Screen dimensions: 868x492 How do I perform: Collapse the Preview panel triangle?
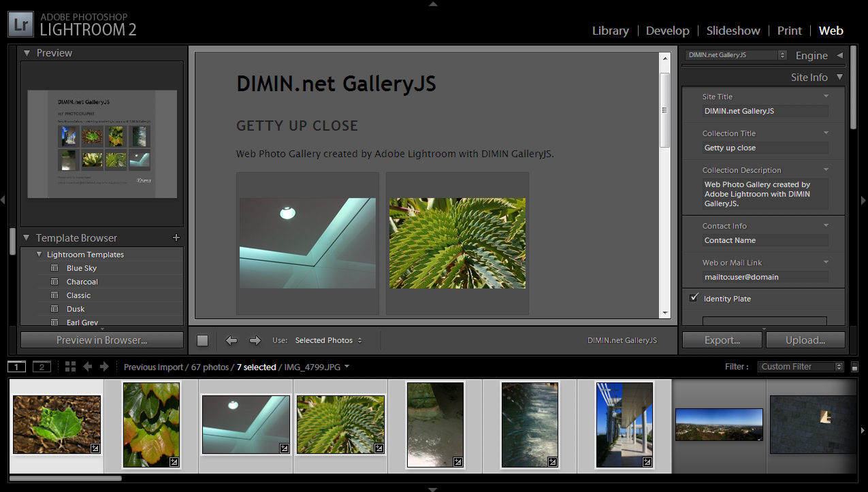click(27, 53)
